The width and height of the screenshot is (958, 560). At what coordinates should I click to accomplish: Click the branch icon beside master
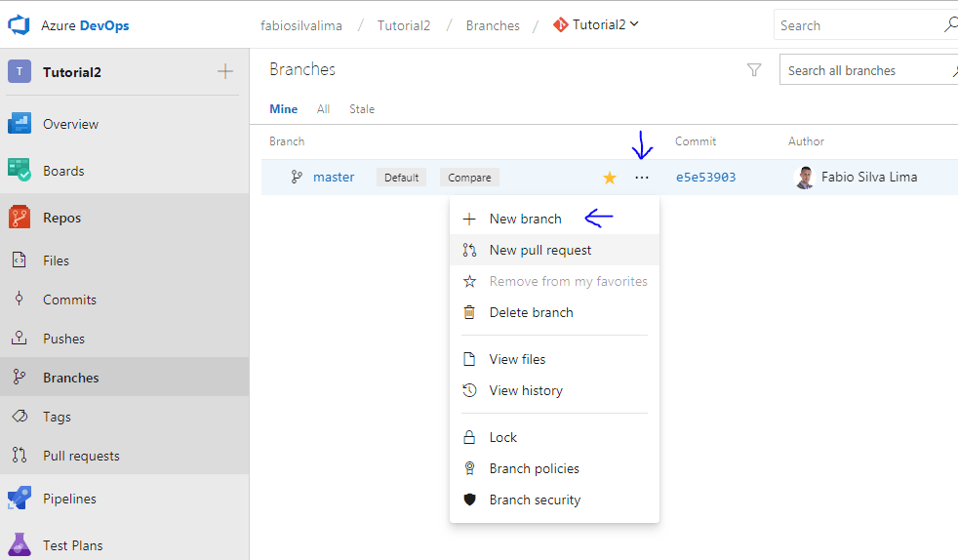pyautogui.click(x=297, y=178)
